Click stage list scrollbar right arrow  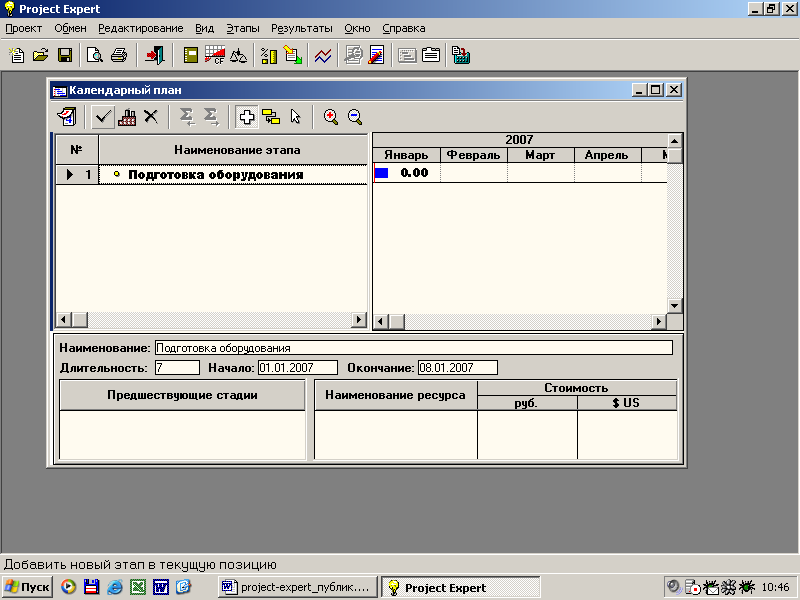(x=359, y=320)
